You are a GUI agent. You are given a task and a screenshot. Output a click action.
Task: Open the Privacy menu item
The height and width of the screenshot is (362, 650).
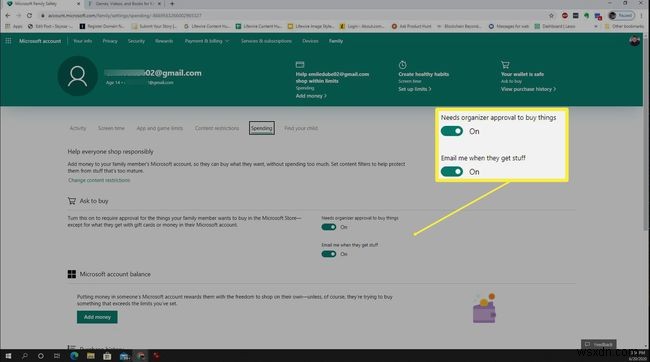(110, 41)
